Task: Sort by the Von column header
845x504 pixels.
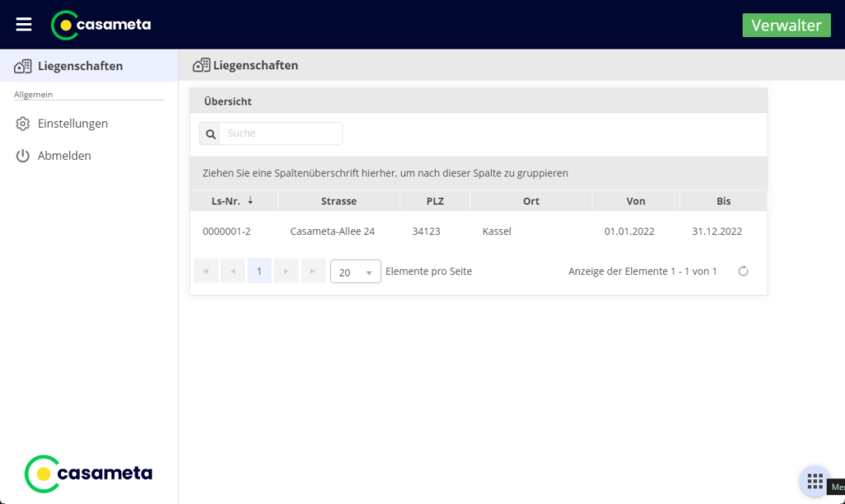Action: [635, 200]
